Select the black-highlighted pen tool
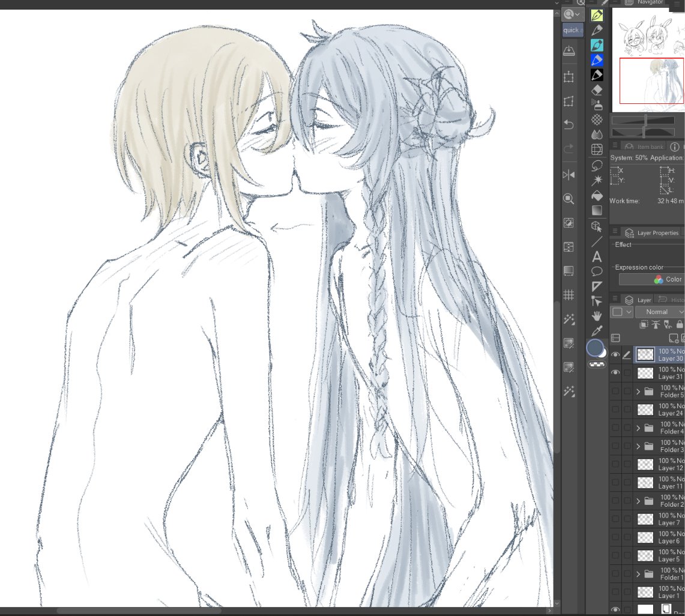This screenshot has height=616, width=685. [597, 74]
